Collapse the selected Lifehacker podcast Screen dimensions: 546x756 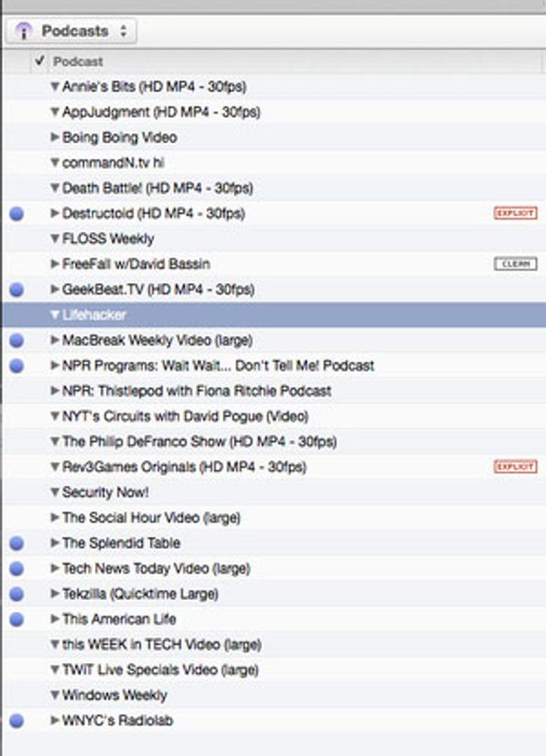[x=55, y=315]
